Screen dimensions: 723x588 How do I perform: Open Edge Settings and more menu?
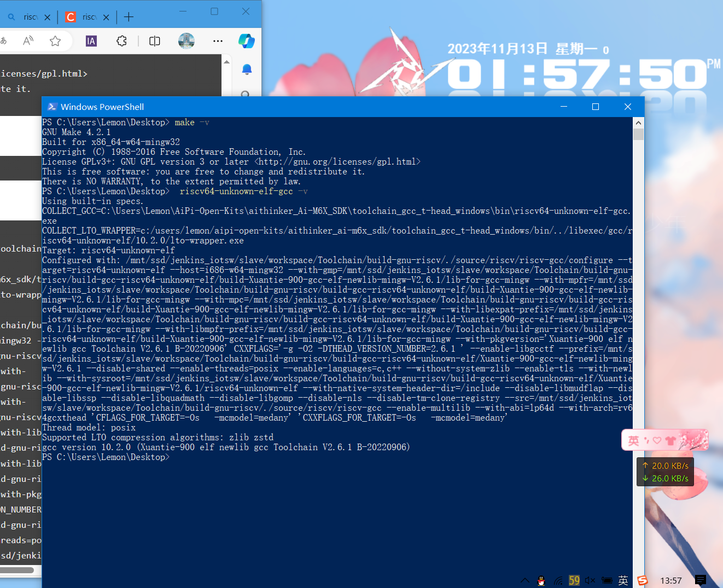coord(218,41)
